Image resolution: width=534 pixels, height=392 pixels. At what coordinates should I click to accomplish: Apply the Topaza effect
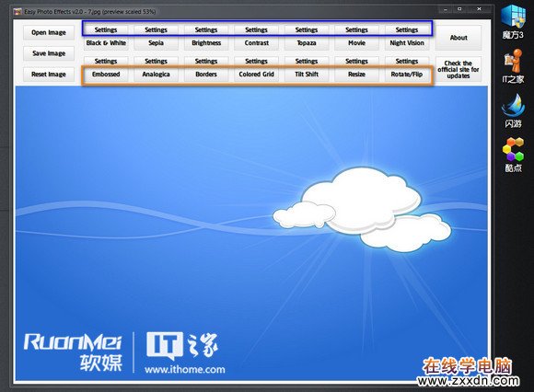307,43
